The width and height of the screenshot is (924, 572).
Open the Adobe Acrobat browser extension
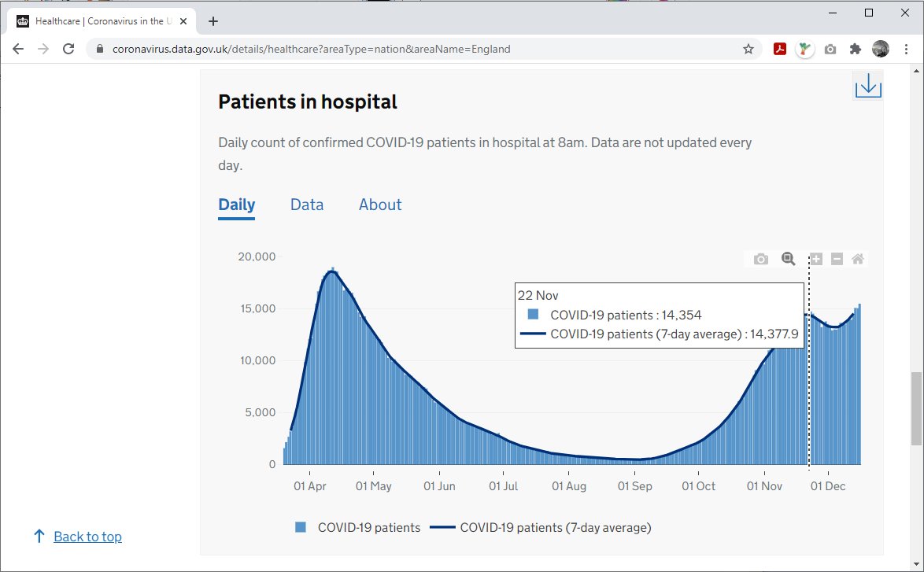[x=779, y=48]
